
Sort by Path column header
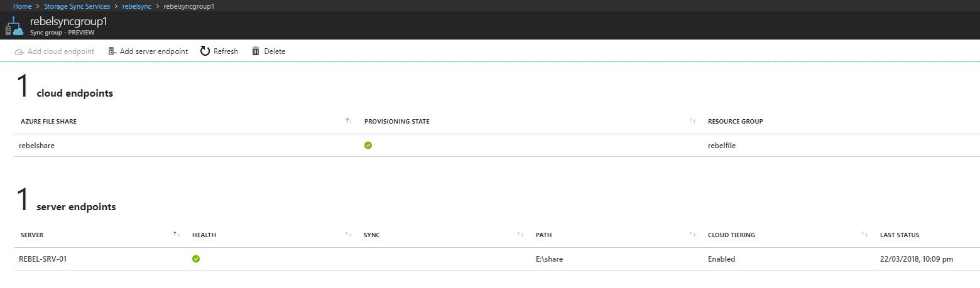coord(543,235)
